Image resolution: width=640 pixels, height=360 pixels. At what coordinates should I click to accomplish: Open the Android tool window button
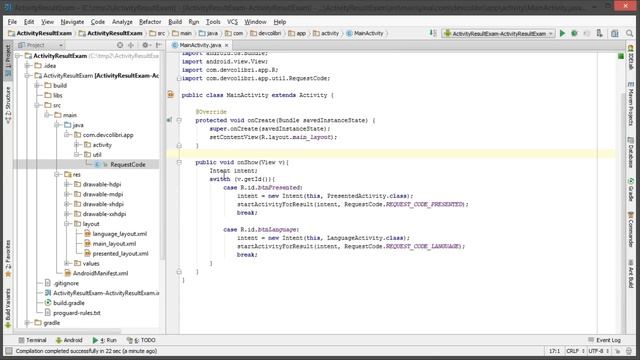[x=69, y=340]
